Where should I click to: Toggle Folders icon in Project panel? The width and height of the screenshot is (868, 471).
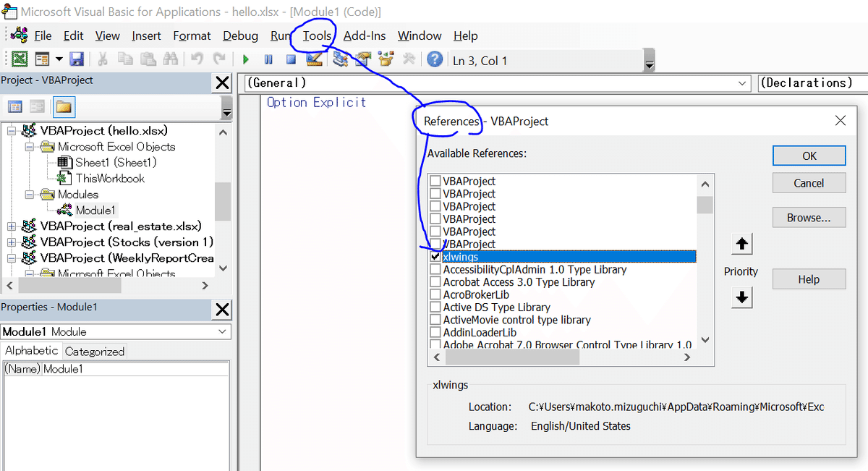64,107
